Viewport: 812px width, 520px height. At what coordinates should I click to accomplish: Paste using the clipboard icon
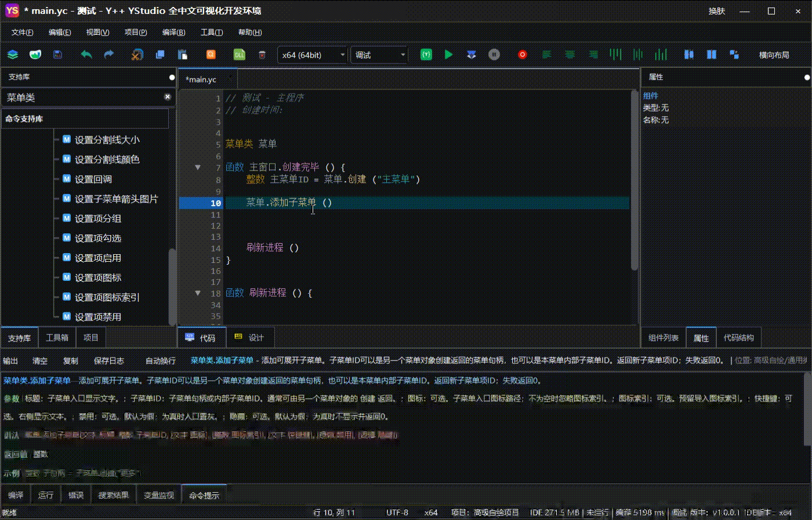tap(183, 55)
